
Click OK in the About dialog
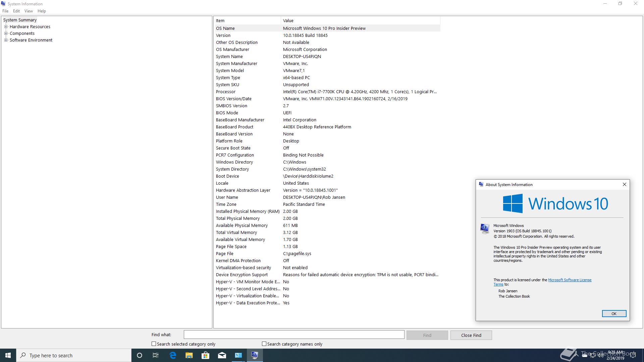click(614, 314)
